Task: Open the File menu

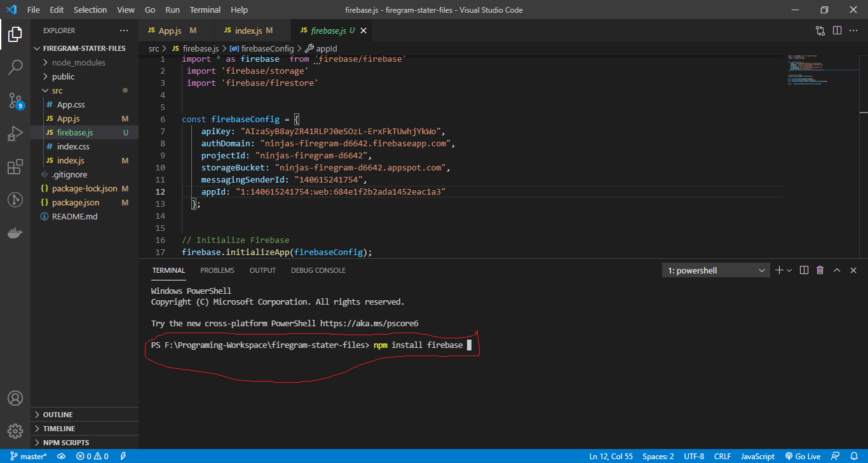Action: pos(33,10)
